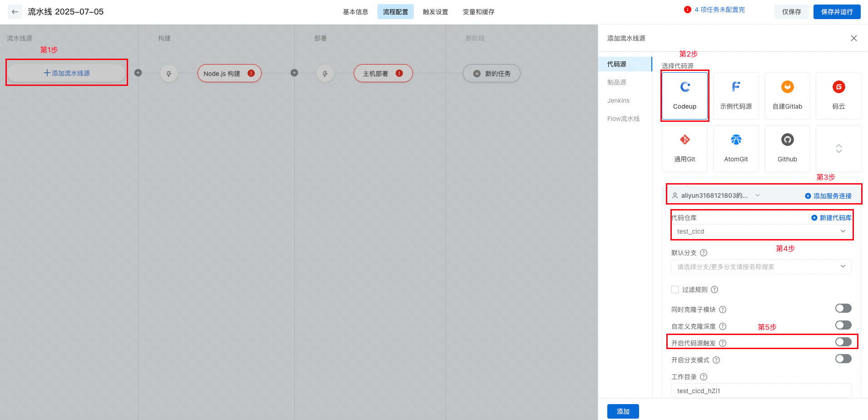Click the 工作目录 input field
868x420 pixels.
click(x=761, y=391)
